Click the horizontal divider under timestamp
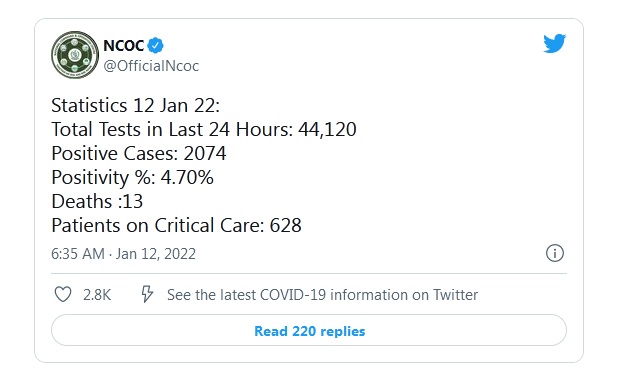The image size is (619, 380). (309, 273)
